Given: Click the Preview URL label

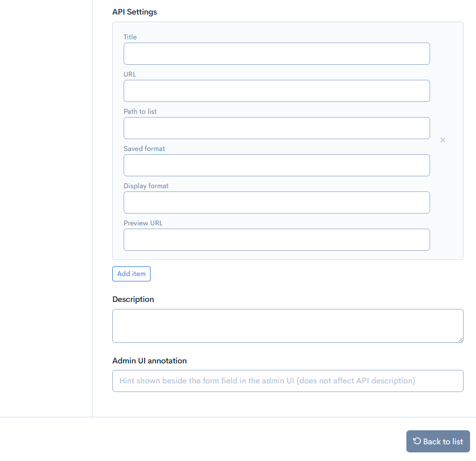Looking at the screenshot, I should point(143,223).
